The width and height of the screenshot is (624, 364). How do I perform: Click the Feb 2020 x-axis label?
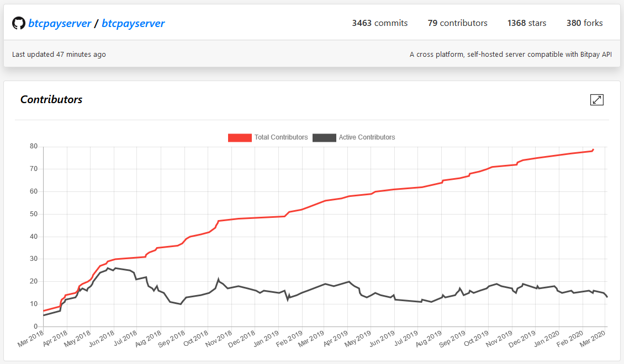pos(570,338)
